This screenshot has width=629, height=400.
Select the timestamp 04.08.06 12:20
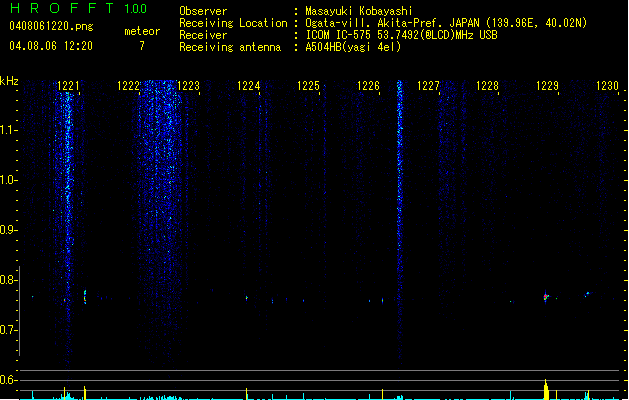[x=51, y=46]
